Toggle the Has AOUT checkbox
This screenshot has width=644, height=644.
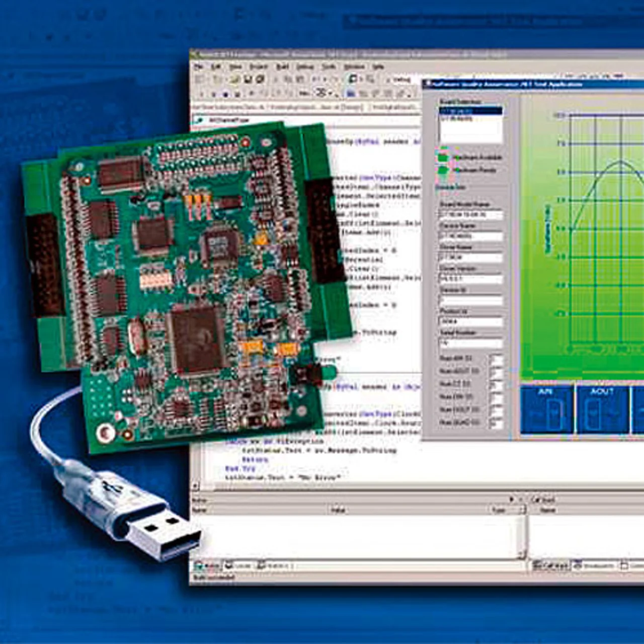[496, 372]
